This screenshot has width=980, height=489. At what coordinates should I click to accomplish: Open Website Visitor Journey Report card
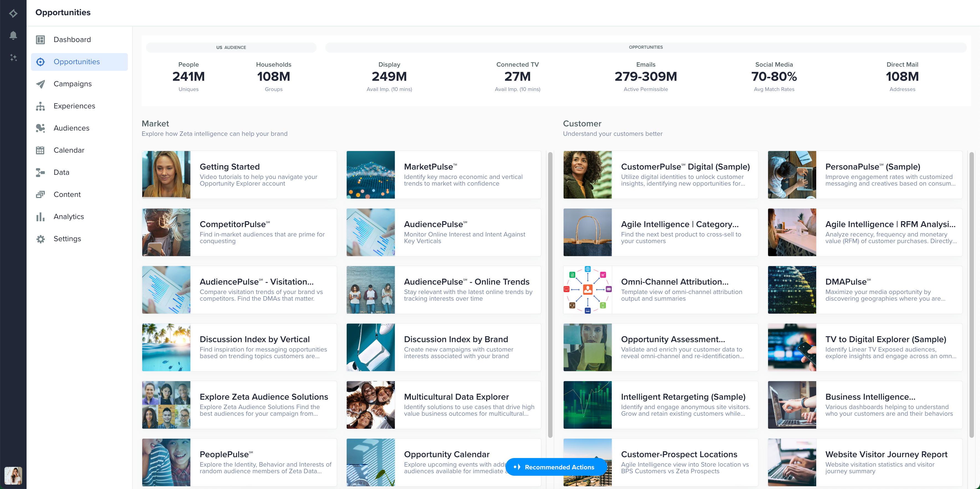coord(865,462)
